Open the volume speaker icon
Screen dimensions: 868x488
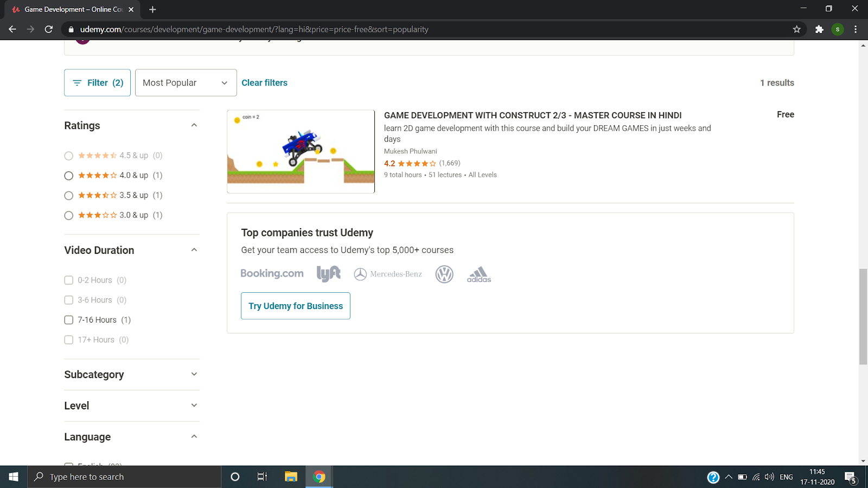(x=769, y=477)
